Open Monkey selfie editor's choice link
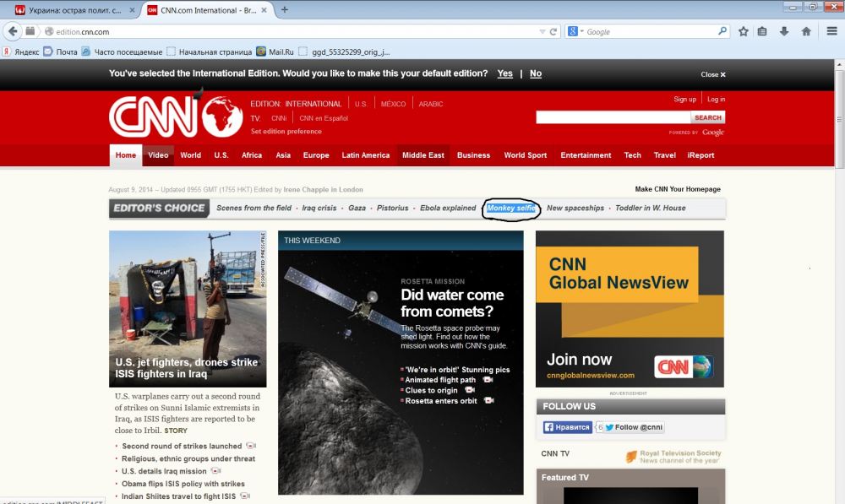The image size is (845, 504). (x=511, y=208)
